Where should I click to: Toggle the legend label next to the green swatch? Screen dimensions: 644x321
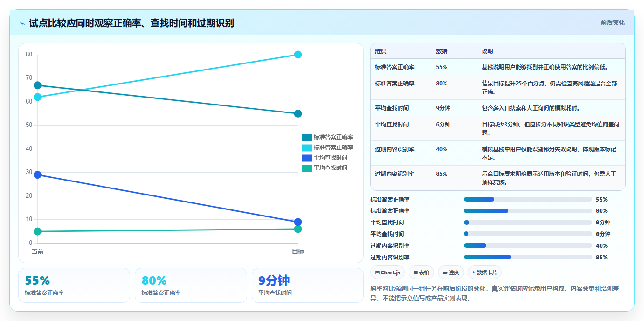[x=330, y=168]
